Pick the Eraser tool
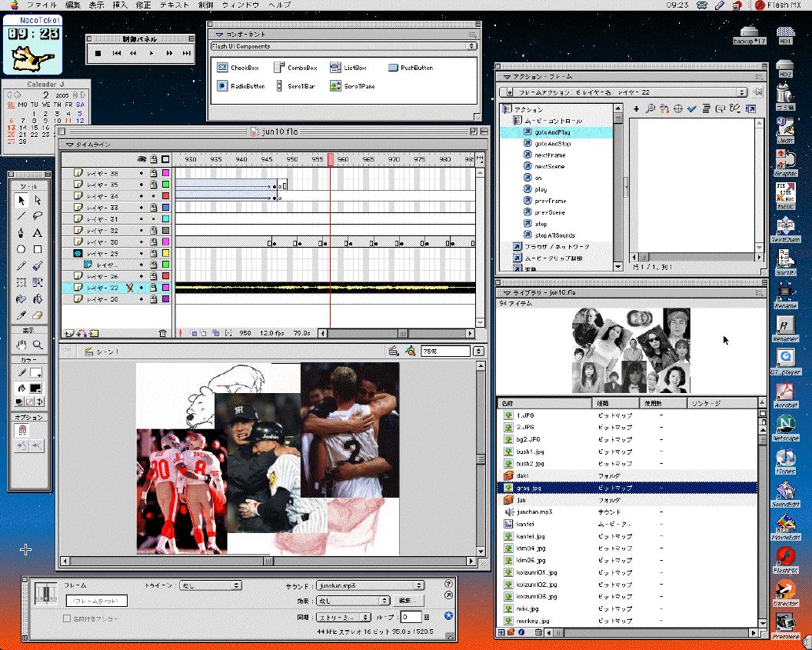812x650 pixels. (x=37, y=315)
